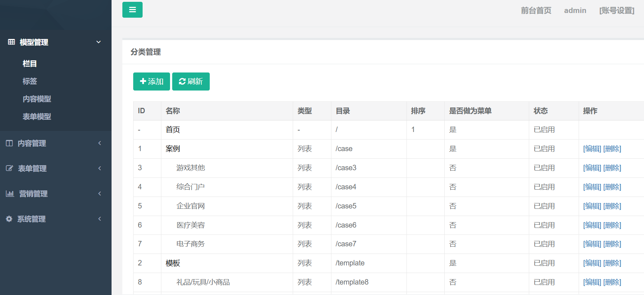Click the edit icon beside 表单管理
The height and width of the screenshot is (295, 644).
(9, 168)
